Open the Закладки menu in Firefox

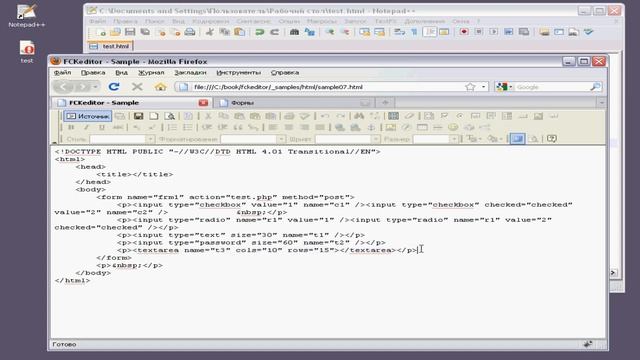[x=190, y=73]
